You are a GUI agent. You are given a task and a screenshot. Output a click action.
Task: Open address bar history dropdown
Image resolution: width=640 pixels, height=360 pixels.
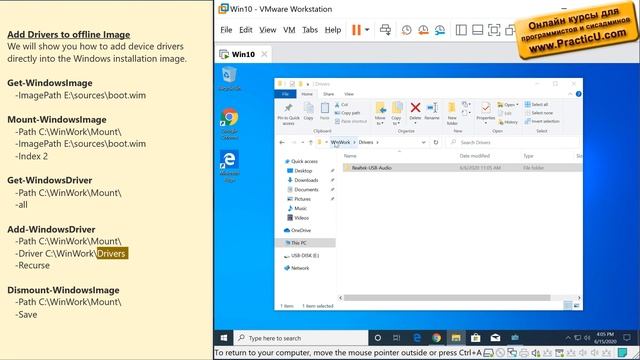424,142
